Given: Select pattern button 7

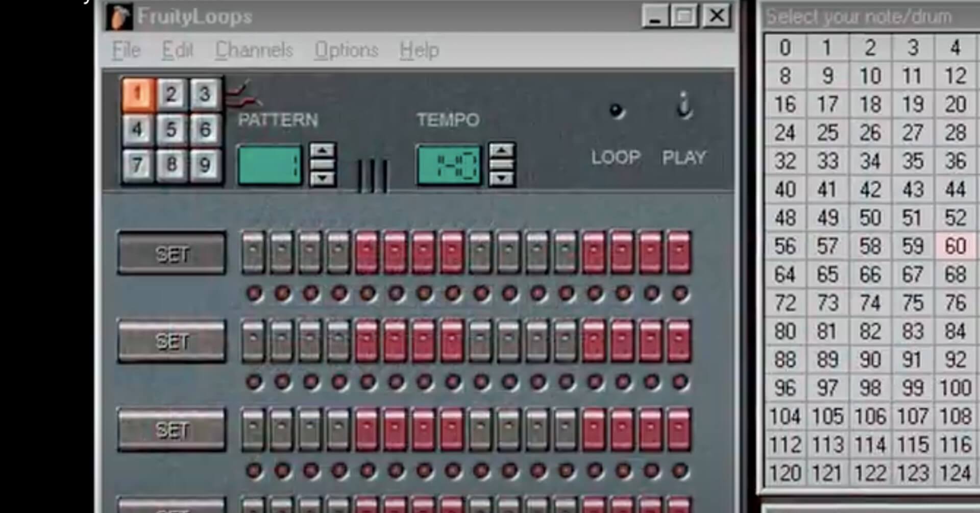Looking at the screenshot, I should (138, 165).
